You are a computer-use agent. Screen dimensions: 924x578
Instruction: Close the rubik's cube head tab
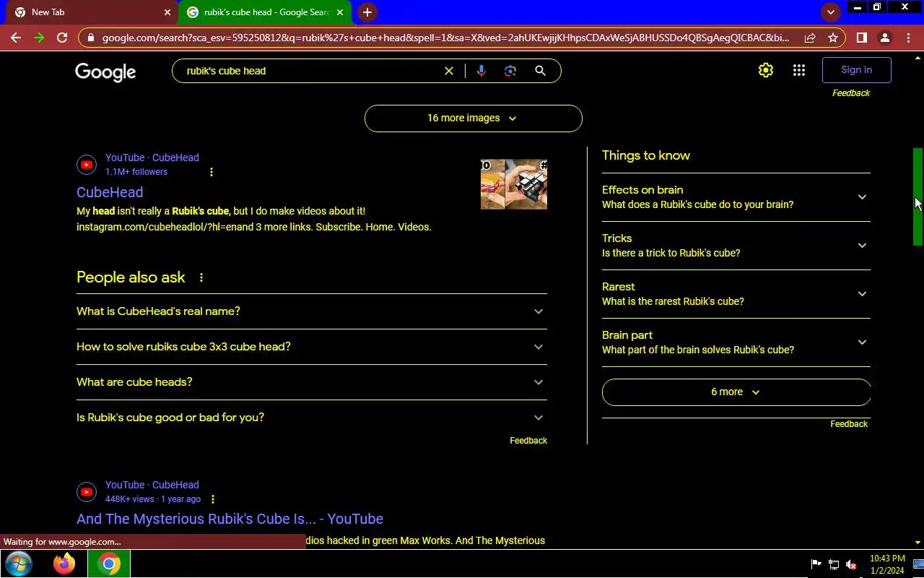(340, 12)
